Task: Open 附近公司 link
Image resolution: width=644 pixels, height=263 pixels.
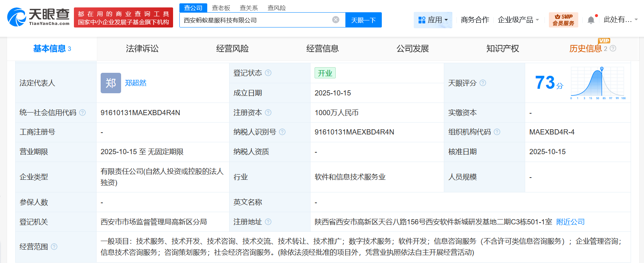Action: (570, 222)
